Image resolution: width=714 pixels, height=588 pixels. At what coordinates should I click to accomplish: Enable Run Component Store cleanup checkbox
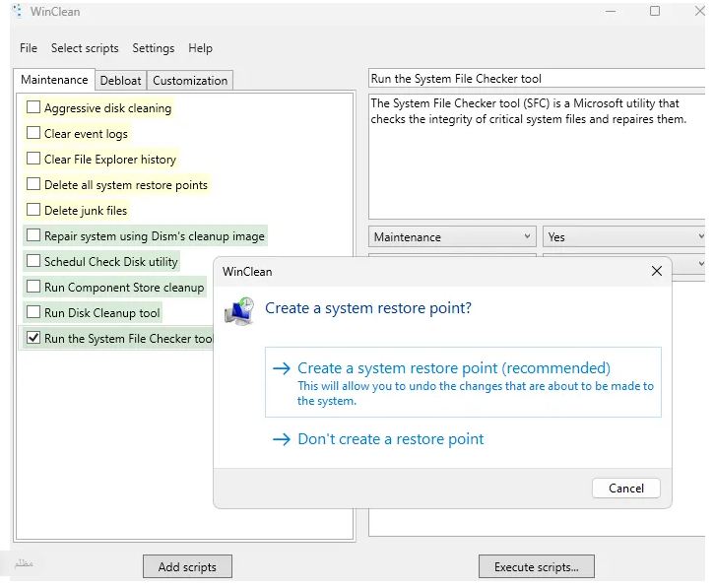(33, 287)
